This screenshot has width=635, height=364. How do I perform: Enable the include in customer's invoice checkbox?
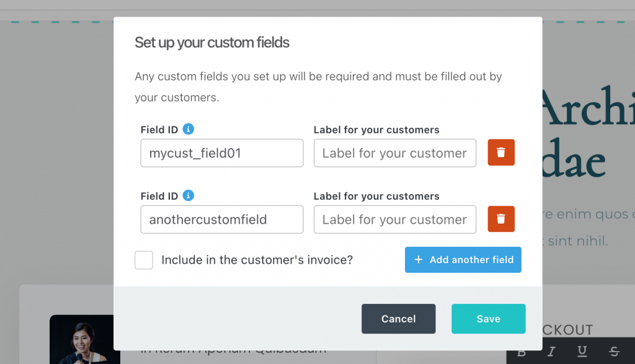pyautogui.click(x=144, y=260)
